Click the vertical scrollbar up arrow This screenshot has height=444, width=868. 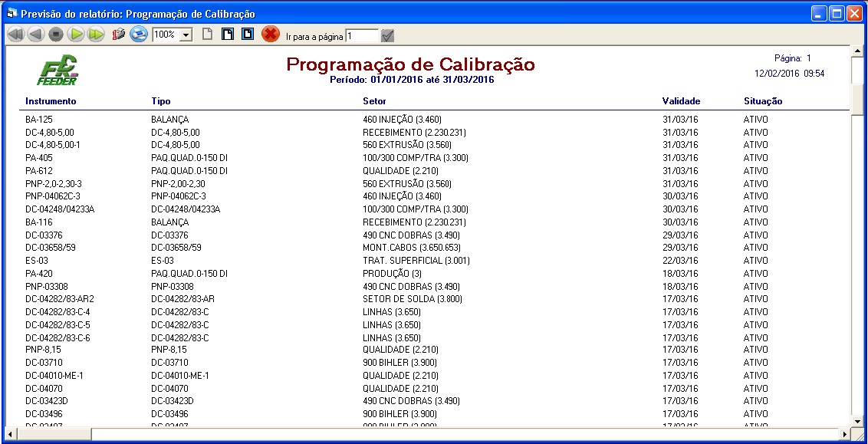pyautogui.click(x=857, y=51)
